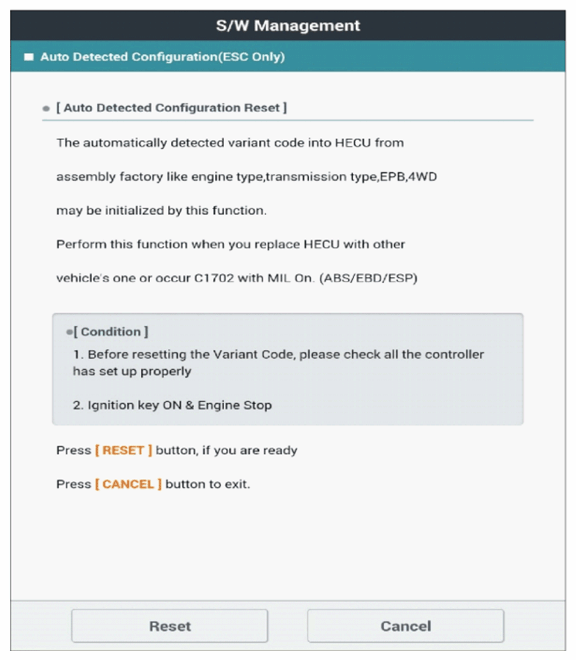Screen dimensions: 576x660
Task: Click the bullet before Auto Detected Configuration Reset
Action: tap(46, 109)
